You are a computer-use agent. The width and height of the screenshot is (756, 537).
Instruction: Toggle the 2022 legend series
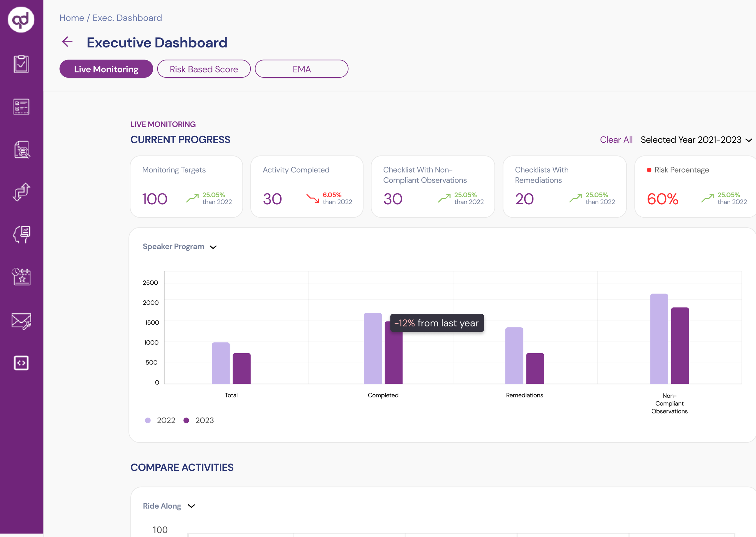[x=160, y=420]
